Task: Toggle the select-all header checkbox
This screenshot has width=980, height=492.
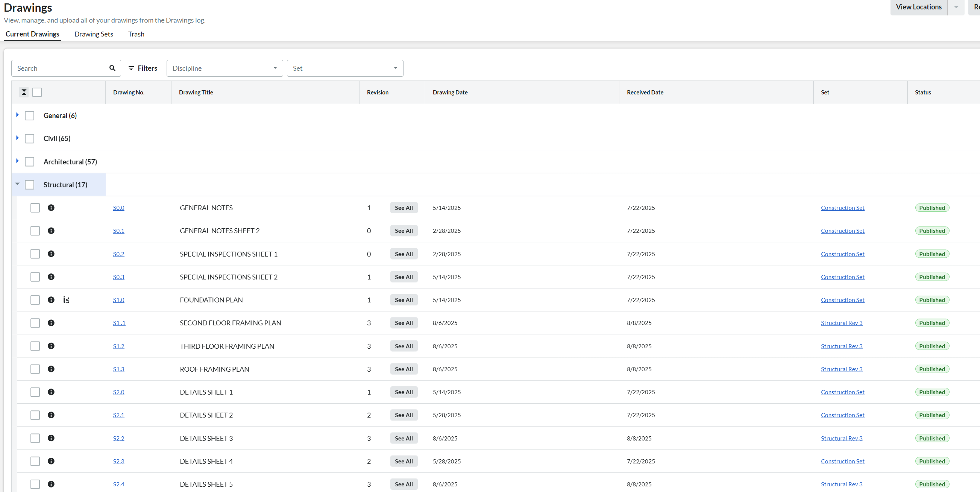Action: (x=37, y=92)
